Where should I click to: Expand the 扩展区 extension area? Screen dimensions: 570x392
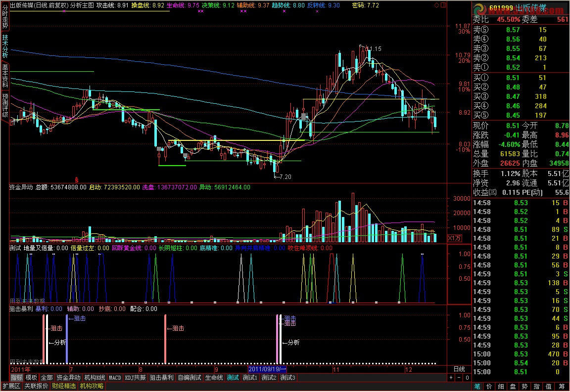pos(11,386)
